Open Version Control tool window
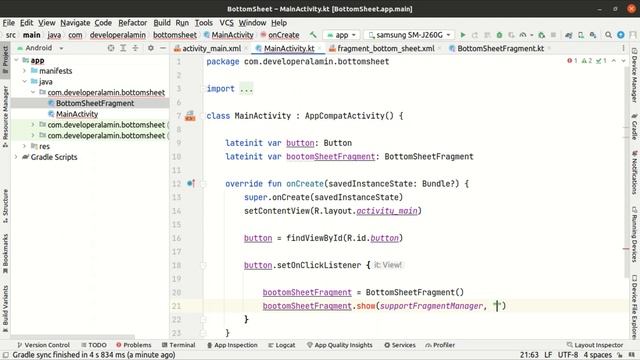This screenshot has width=640, height=360. point(43,345)
